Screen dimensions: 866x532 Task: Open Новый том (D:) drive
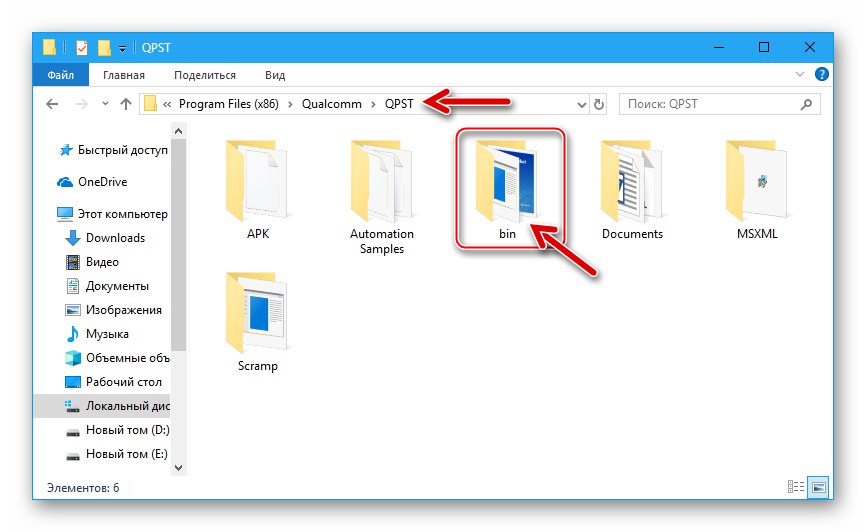point(117,430)
